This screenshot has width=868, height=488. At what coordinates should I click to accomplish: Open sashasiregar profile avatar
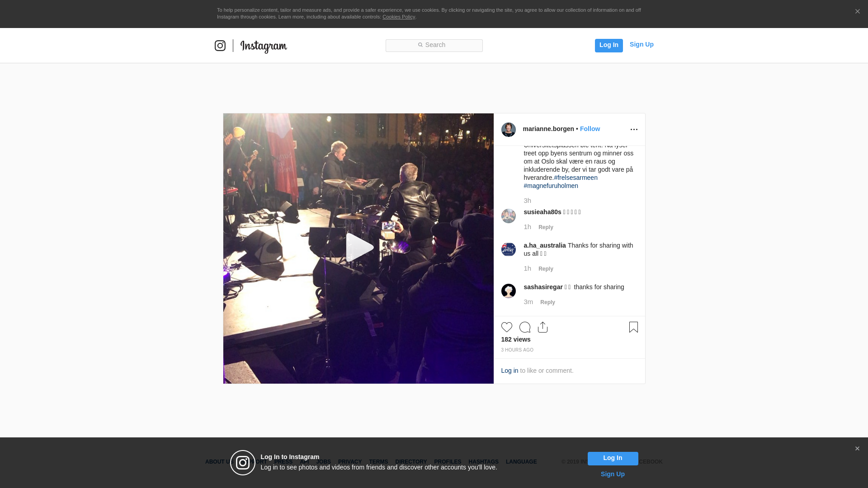point(509,291)
